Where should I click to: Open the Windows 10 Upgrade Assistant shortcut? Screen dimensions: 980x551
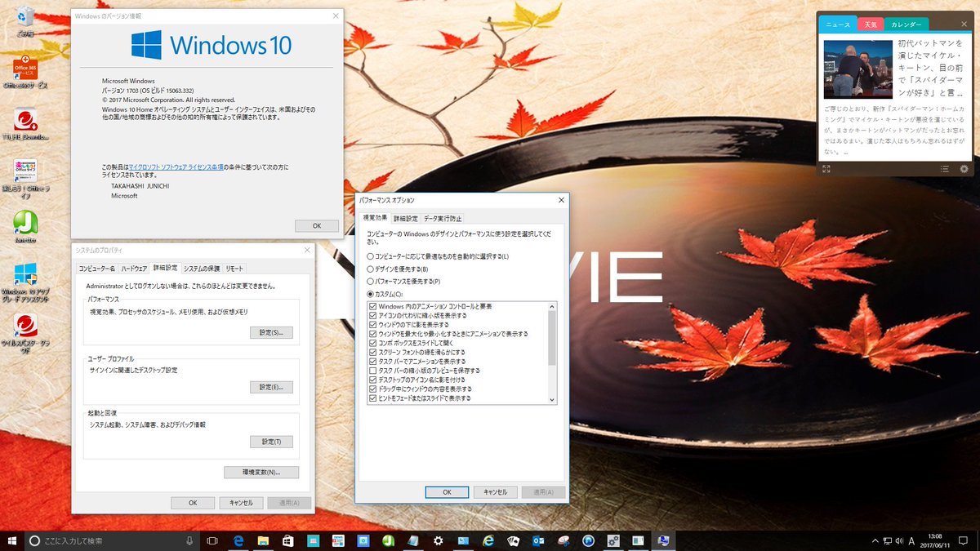tap(25, 283)
